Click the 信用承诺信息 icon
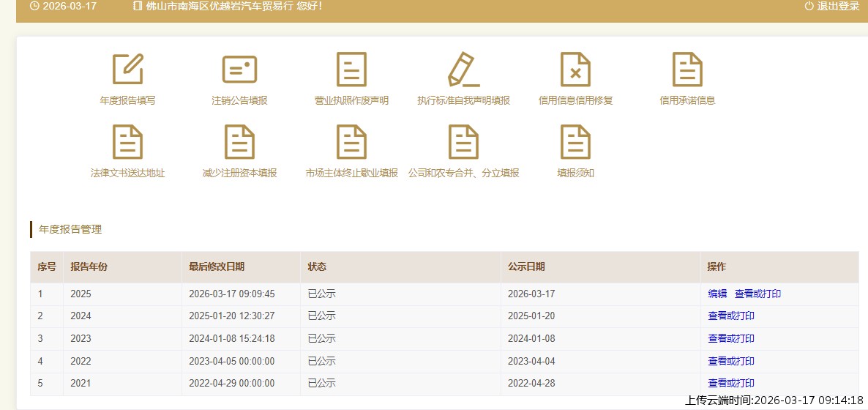Viewport: 868px width, 410px height. (x=687, y=70)
